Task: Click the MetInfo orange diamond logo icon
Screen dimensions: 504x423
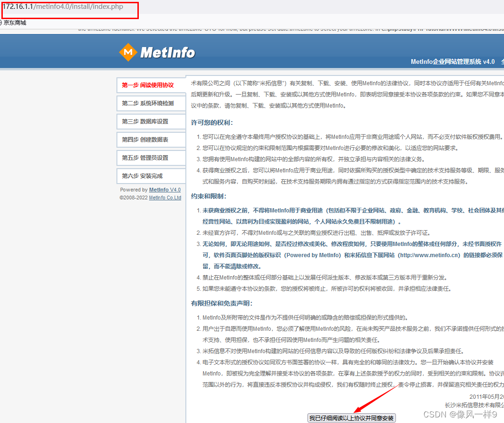Action: (128, 52)
